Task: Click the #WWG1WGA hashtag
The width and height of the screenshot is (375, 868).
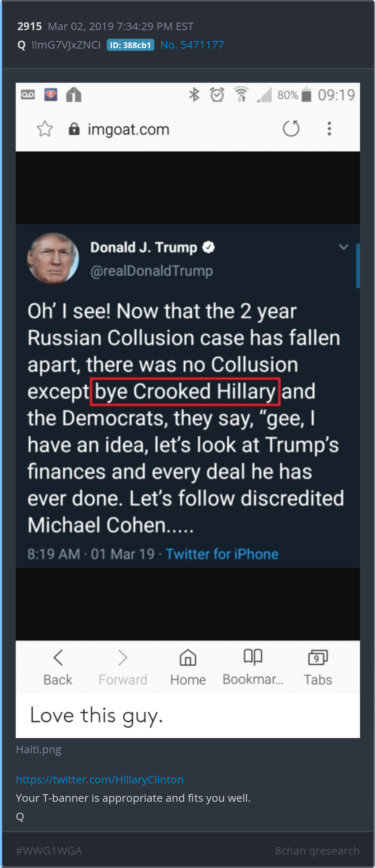Action: (x=49, y=851)
